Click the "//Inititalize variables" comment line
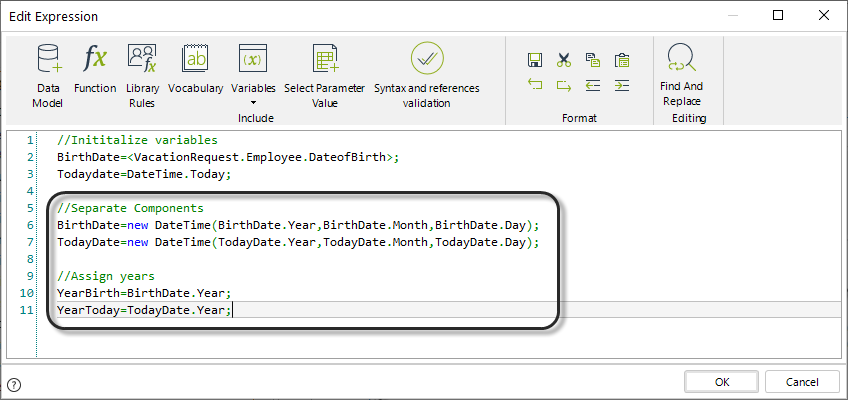Viewport: 848px width, 400px height. tap(137, 141)
